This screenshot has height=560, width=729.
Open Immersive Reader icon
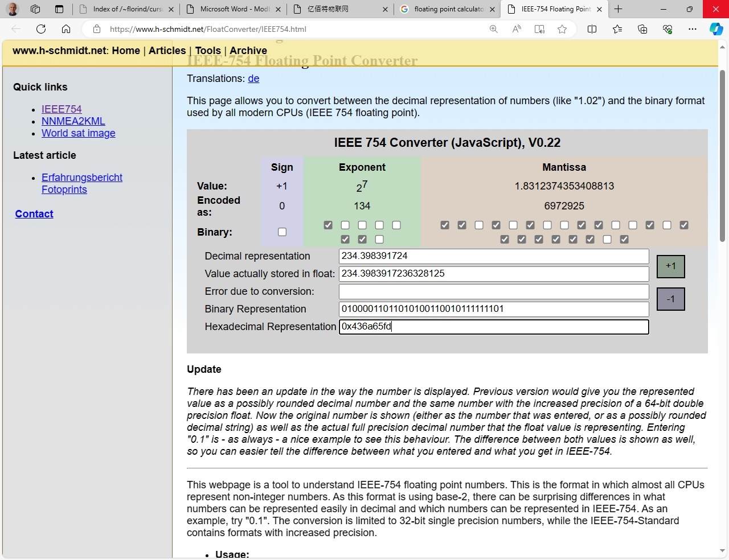[539, 29]
